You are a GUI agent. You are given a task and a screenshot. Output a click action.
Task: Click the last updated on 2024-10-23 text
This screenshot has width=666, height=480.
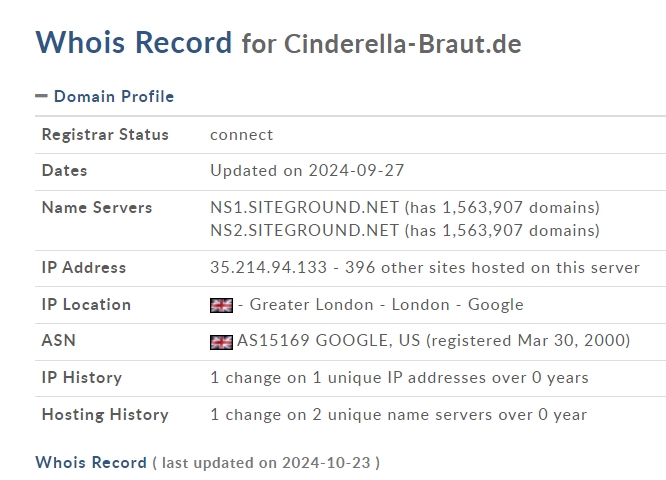click(266, 462)
